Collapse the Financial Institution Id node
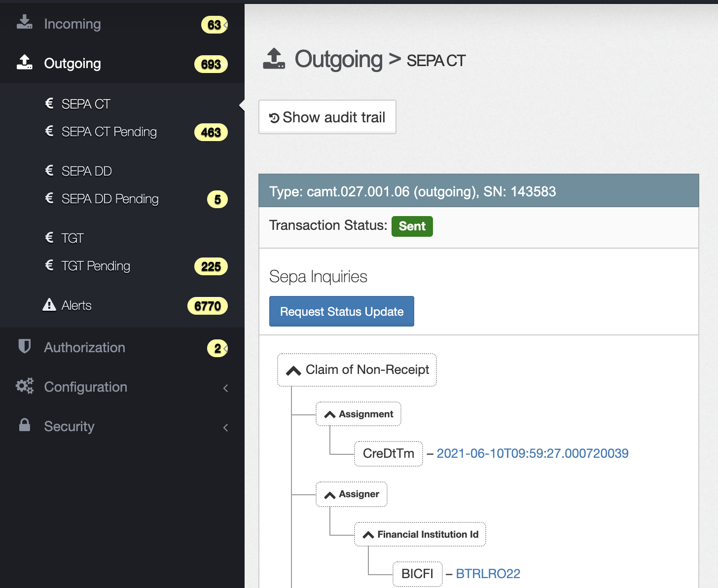 [368, 535]
